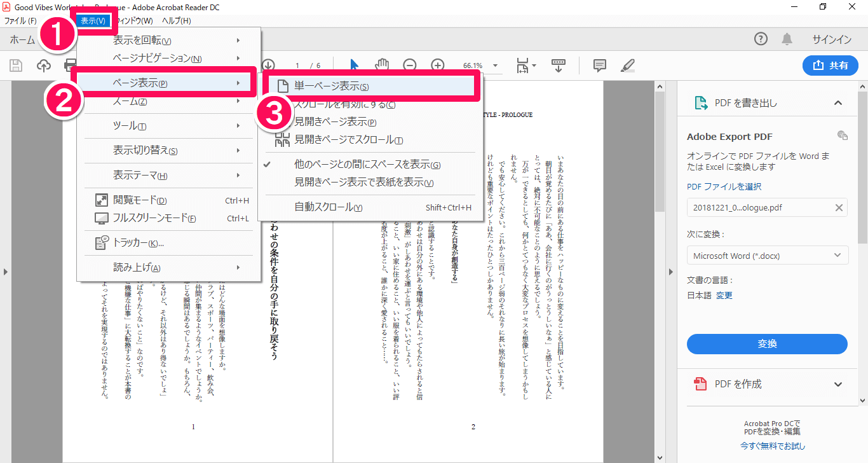Click the current page number field
Image resolution: width=868 pixels, height=463 pixels.
click(x=297, y=66)
